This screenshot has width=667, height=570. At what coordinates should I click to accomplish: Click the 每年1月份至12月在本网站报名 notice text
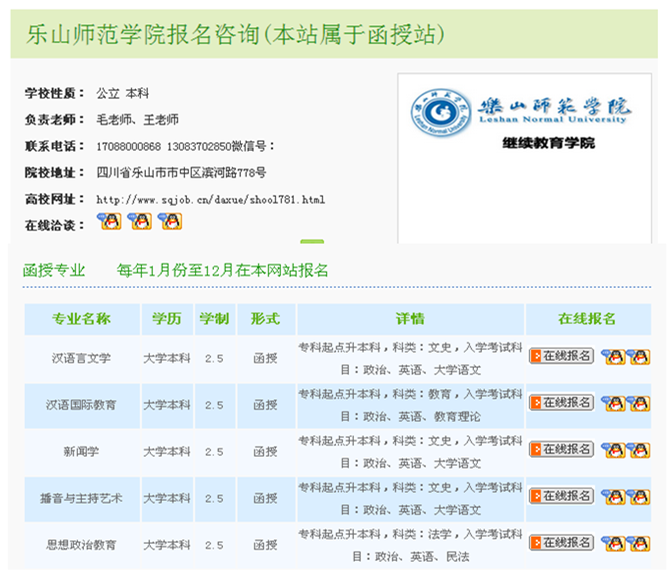[x=222, y=271]
